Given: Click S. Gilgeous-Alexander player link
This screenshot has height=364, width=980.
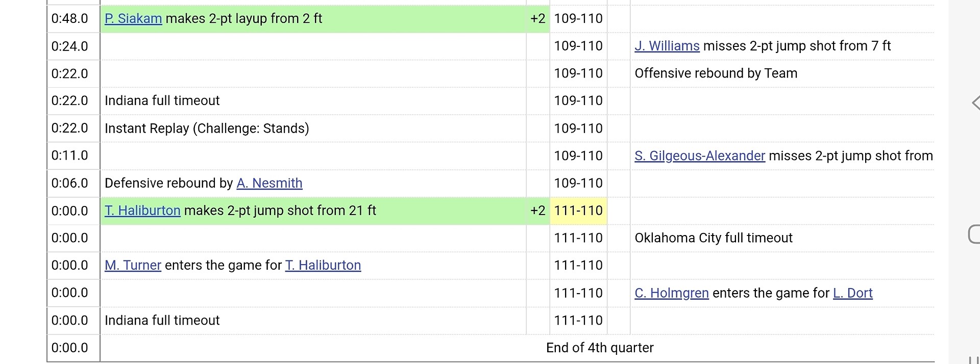Looking at the screenshot, I should pos(699,156).
